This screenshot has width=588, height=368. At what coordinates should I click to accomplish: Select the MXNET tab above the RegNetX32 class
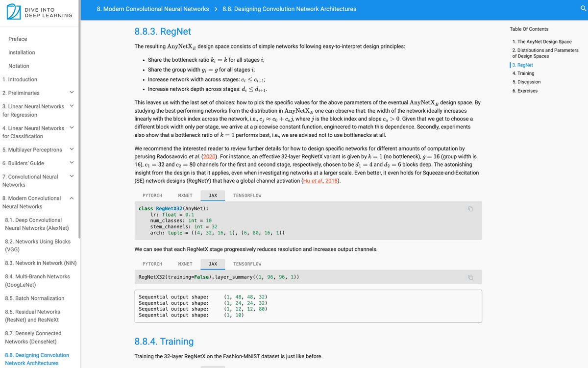point(185,196)
